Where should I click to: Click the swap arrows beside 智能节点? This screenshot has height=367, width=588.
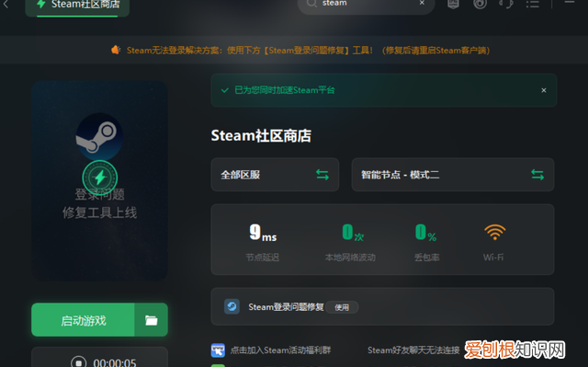tap(537, 175)
